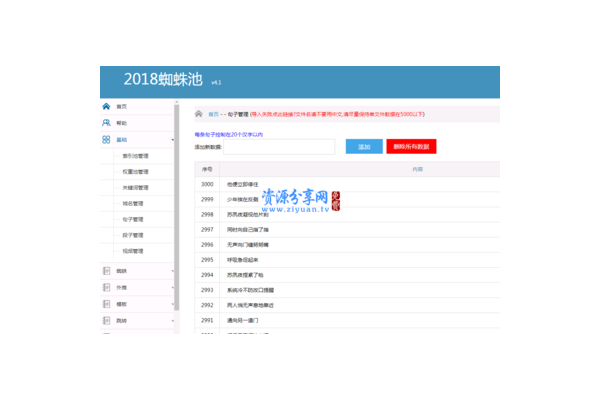
Task: Expand the 蜘蛛 menu arrow
Action: [172, 271]
